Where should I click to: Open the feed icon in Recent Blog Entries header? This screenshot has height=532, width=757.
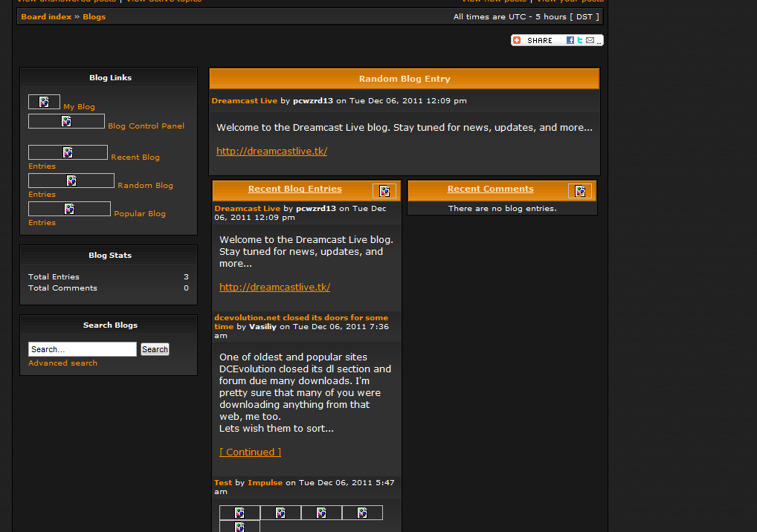384,191
